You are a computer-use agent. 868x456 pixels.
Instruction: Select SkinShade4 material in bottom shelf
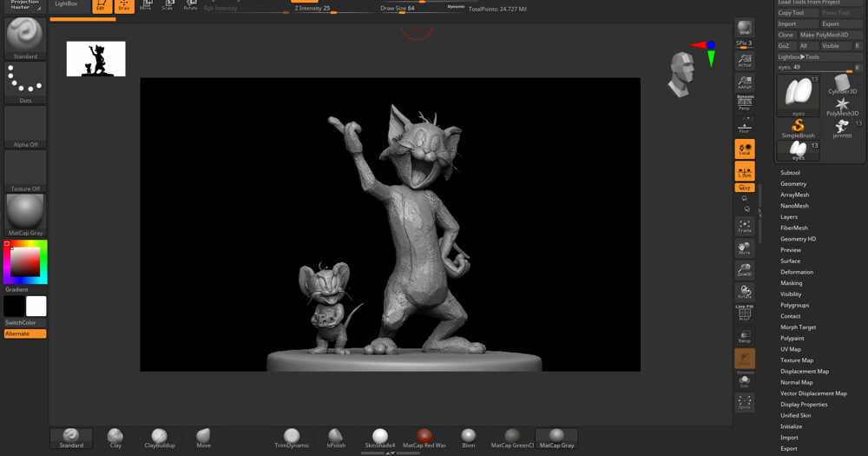pos(380,439)
